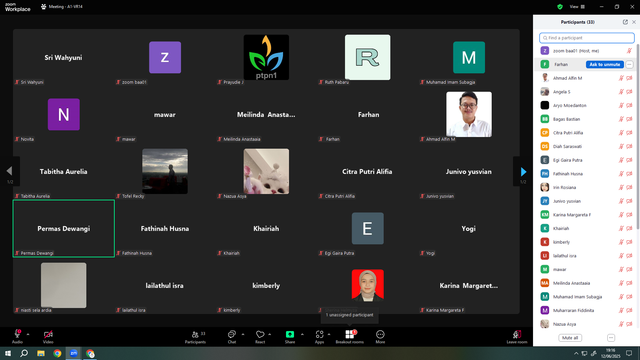The image size is (640, 360).
Task: Click the Zoom icon in the taskbar
Action: pos(74,353)
